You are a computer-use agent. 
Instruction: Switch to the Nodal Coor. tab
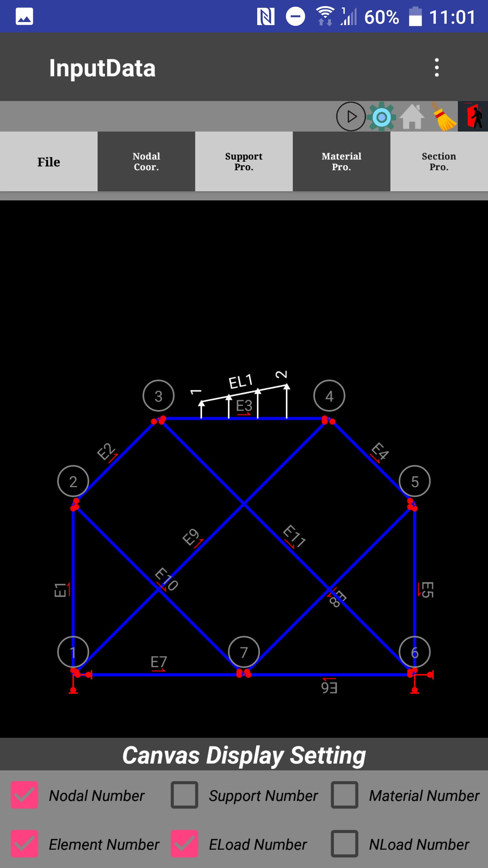(x=146, y=162)
